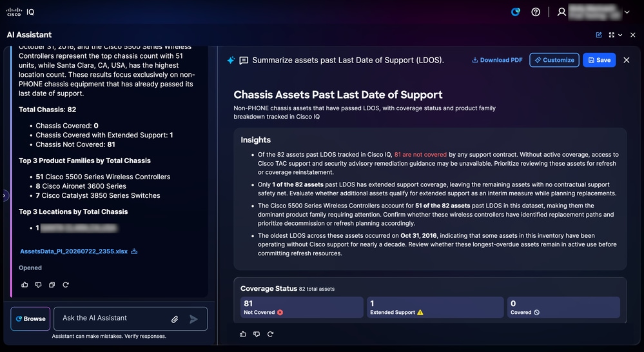644x352 pixels.
Task: Thumbs up the chat response
Action: (x=24, y=285)
